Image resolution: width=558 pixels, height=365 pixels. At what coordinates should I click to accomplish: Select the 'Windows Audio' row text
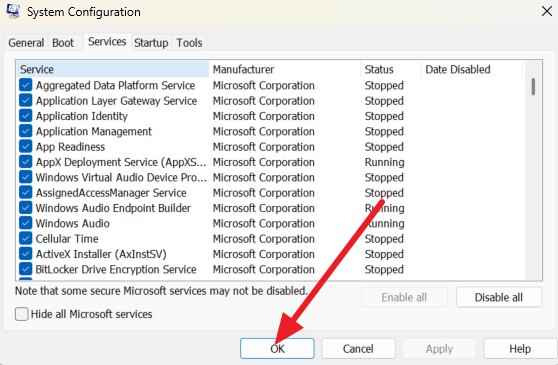73,223
